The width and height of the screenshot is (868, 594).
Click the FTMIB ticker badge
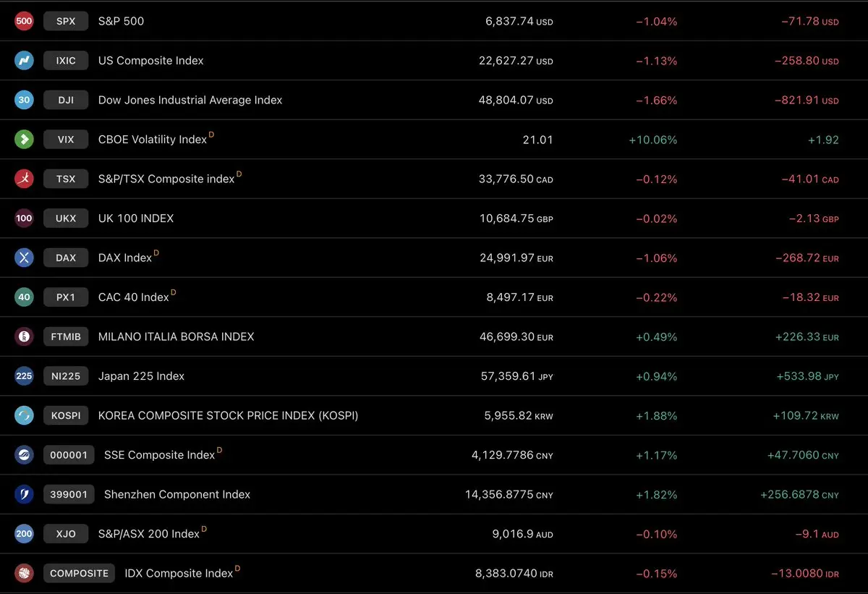(x=66, y=336)
